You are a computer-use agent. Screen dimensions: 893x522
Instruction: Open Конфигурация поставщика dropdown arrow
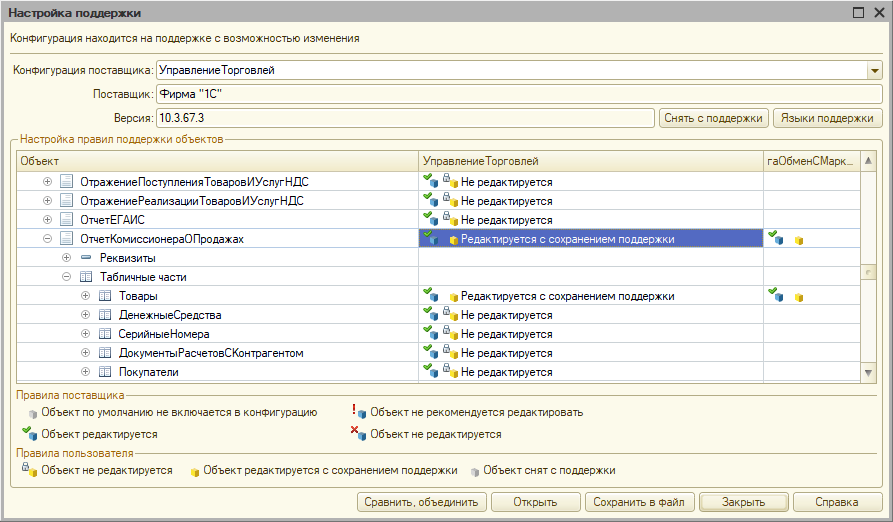(875, 71)
